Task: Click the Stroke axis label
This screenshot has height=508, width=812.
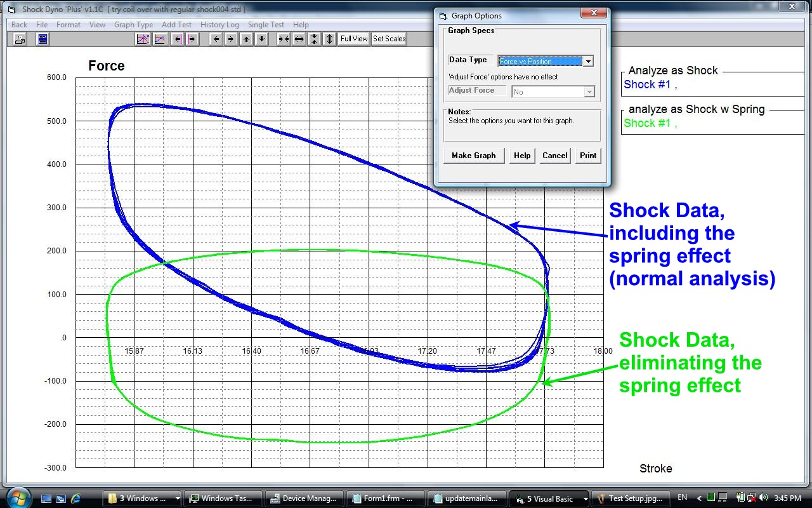Action: click(x=655, y=469)
